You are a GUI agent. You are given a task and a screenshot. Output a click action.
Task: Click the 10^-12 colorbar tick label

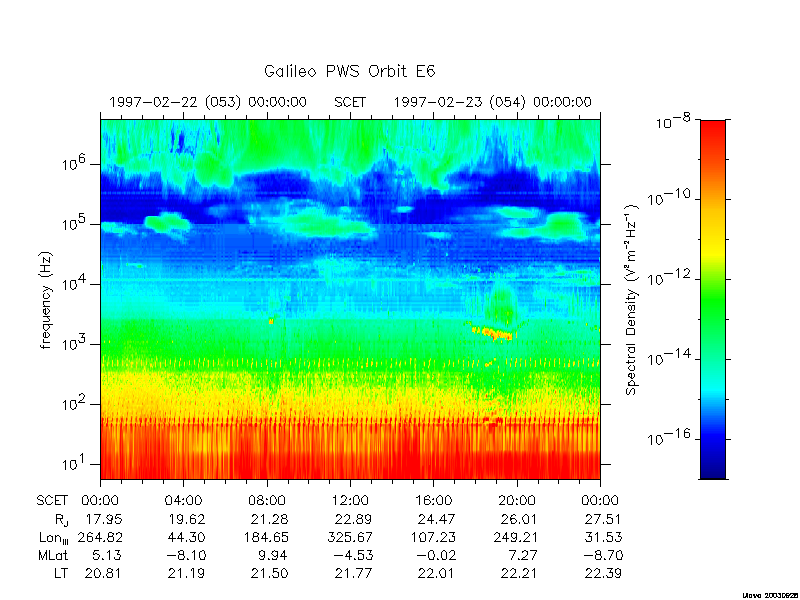(669, 277)
